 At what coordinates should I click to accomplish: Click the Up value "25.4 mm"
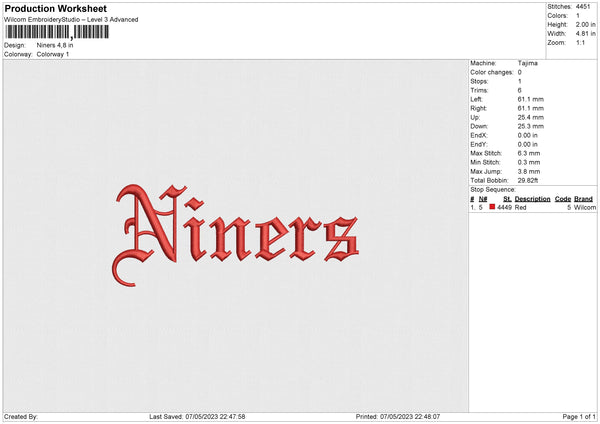click(530, 117)
